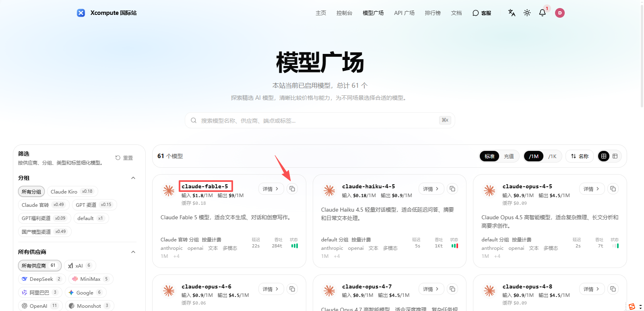Open 模型广场 navigation item
The width and height of the screenshot is (644, 311).
373,13
